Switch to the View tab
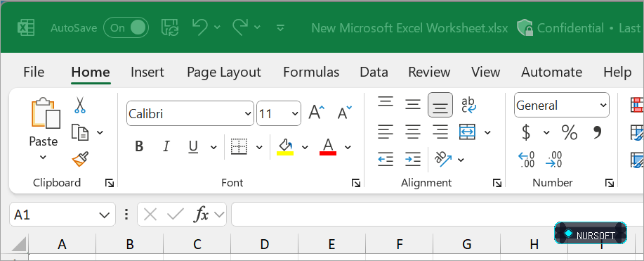Viewport: 644px width, 261px height. pyautogui.click(x=485, y=72)
